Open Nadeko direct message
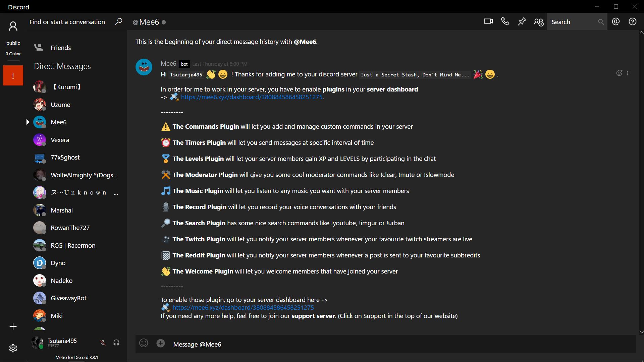644x362 pixels. (77, 281)
